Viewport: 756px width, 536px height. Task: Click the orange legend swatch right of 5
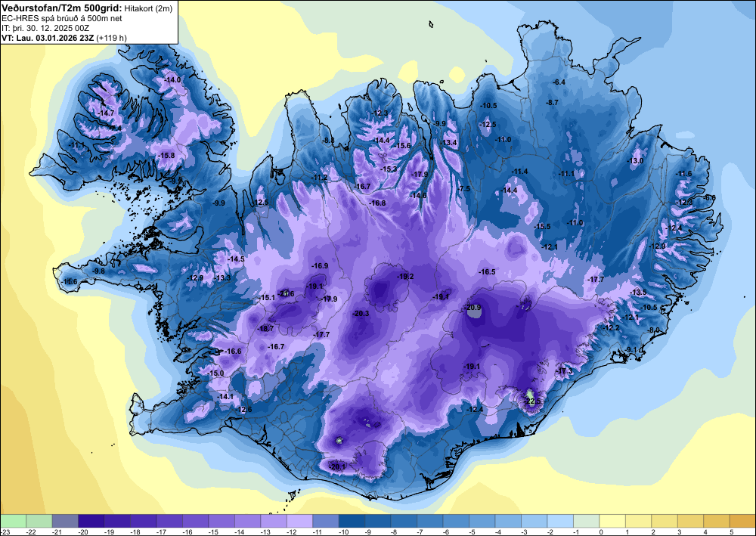(x=742, y=521)
